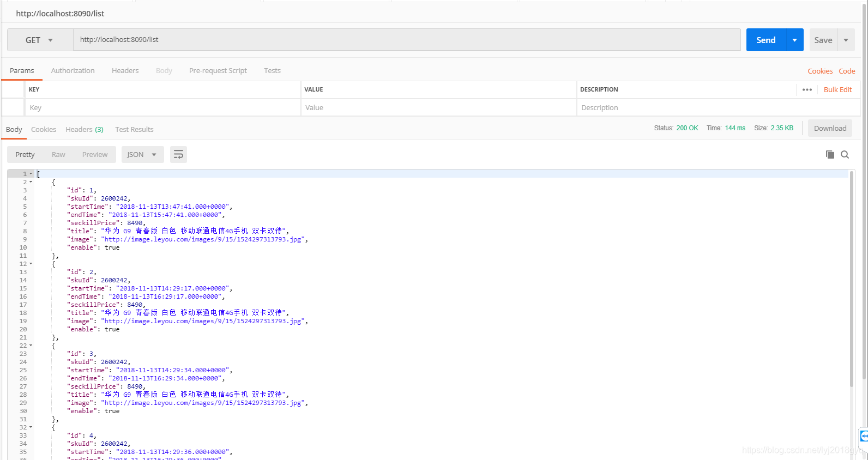Click startTime value on line 5
Viewport: 868px width, 460px height.
pos(172,207)
